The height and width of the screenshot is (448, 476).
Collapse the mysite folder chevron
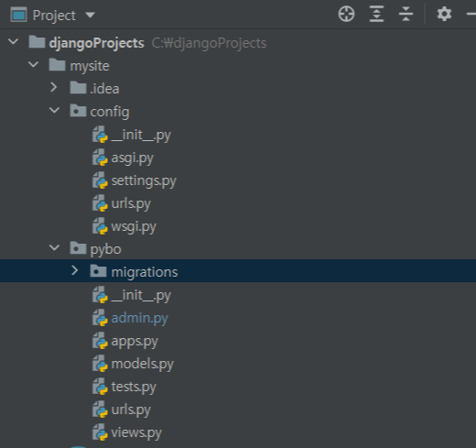[33, 65]
